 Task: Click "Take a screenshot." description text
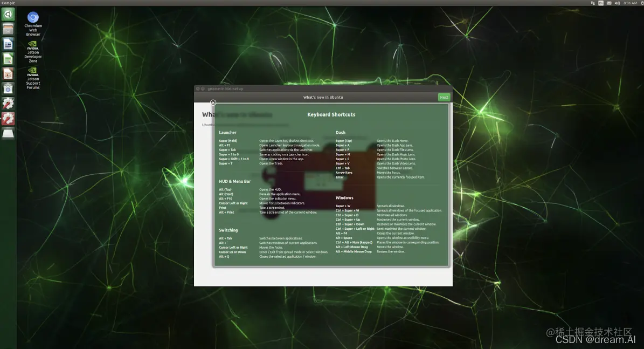coord(272,208)
